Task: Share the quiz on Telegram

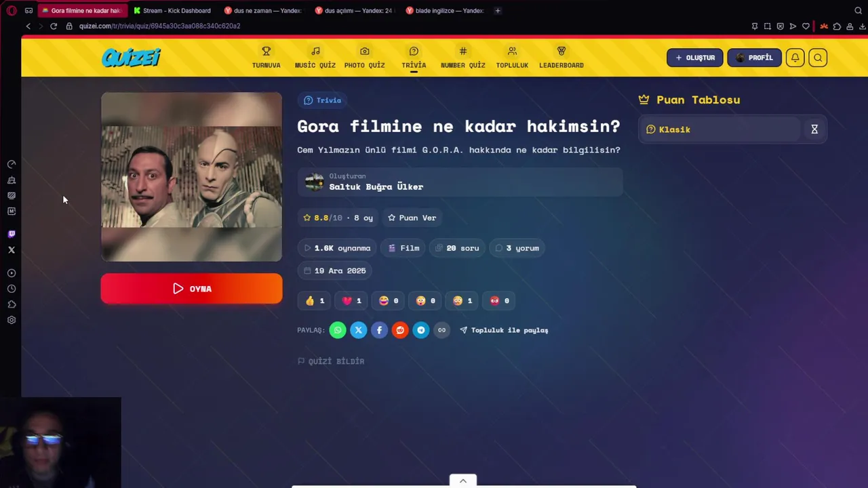Action: 421,330
